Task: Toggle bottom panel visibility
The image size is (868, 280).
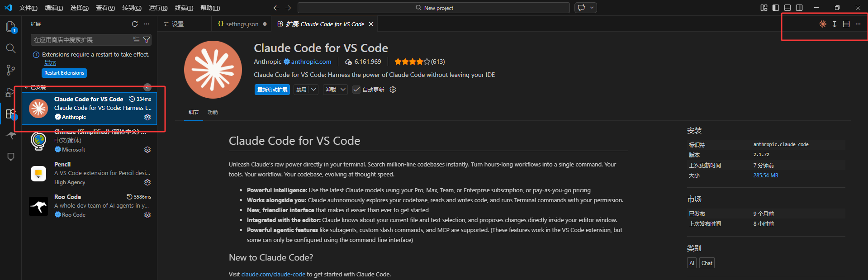Action: click(x=787, y=8)
